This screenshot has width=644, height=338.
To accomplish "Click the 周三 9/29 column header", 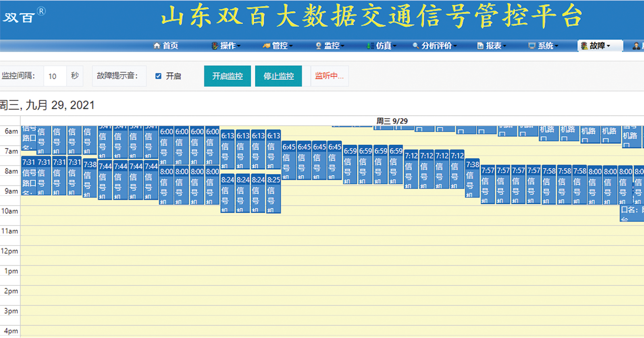I will (x=392, y=121).
